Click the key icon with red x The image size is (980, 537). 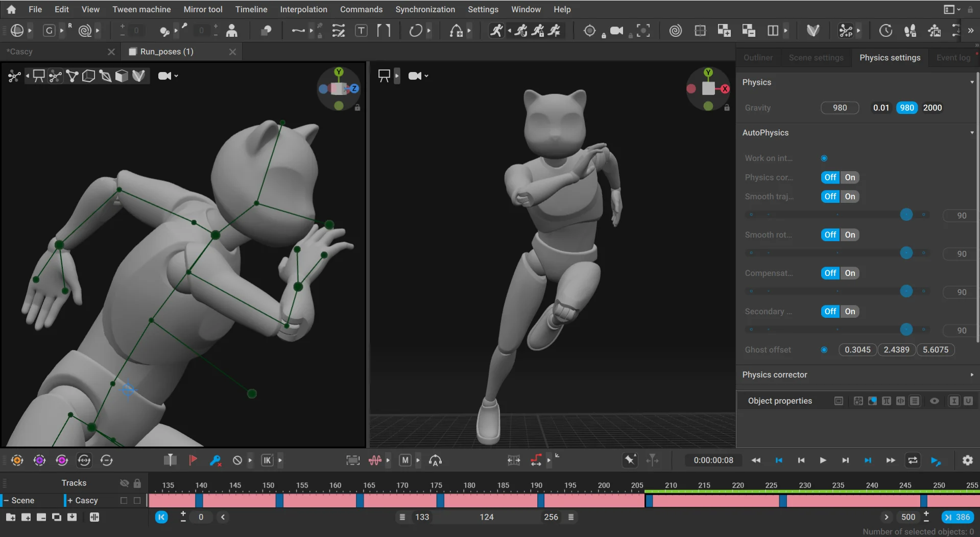(x=215, y=460)
